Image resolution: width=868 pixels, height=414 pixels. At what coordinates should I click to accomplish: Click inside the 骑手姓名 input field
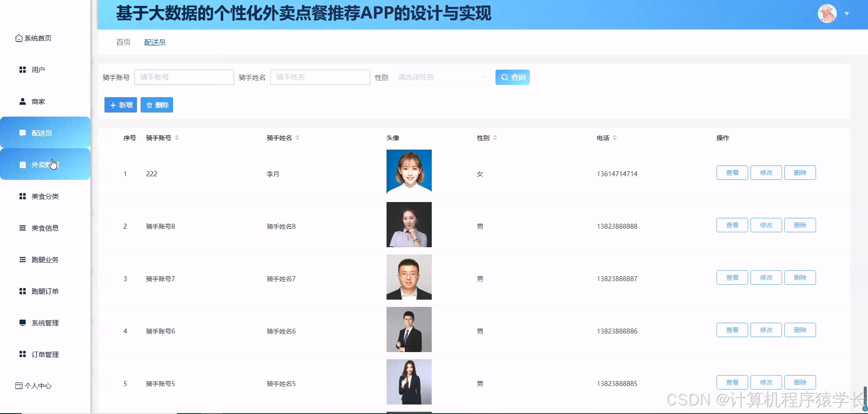[x=320, y=77]
